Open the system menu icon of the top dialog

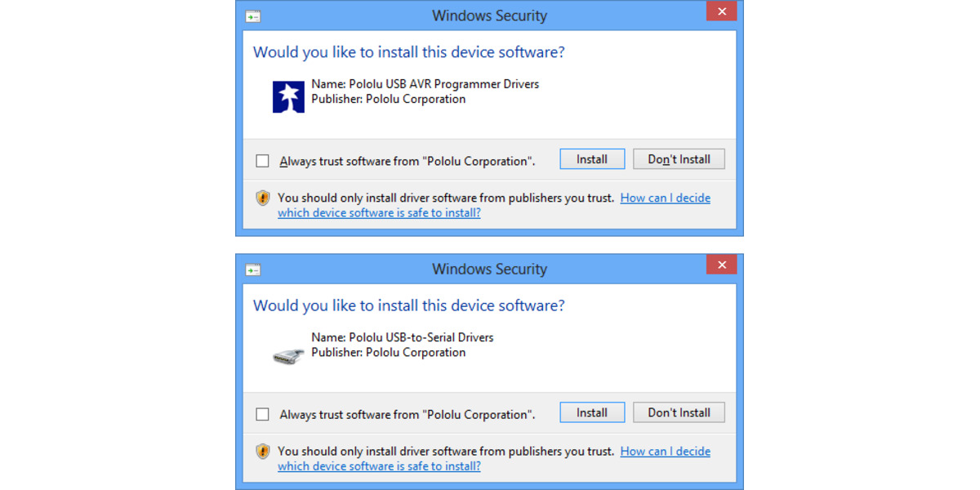click(x=252, y=16)
